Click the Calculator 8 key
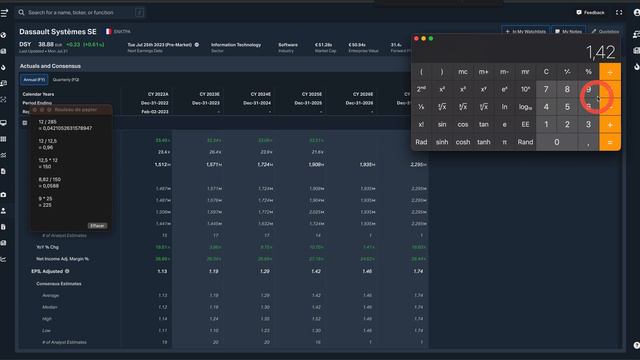Image resolution: width=640 pixels, height=360 pixels. tap(567, 89)
